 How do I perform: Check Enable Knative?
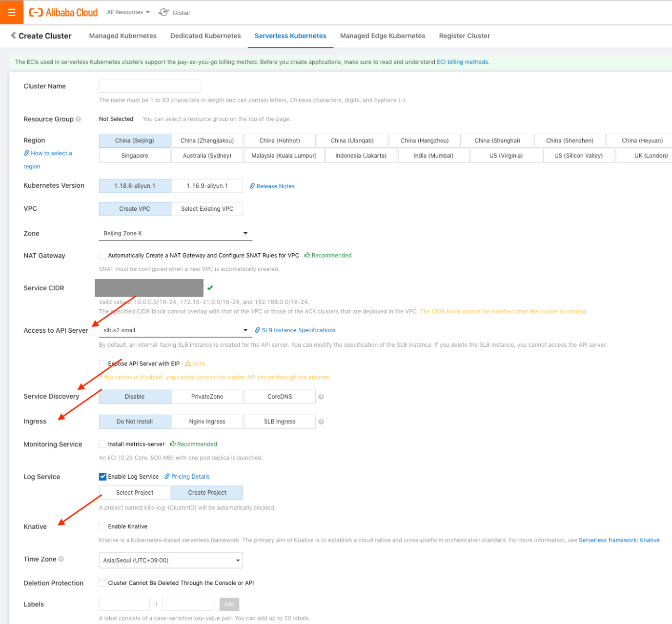coord(102,526)
